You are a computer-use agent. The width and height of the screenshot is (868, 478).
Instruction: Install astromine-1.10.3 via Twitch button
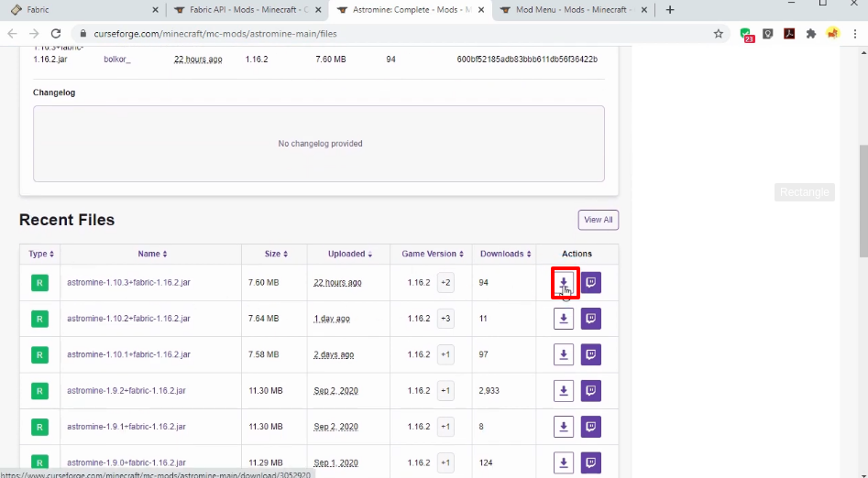click(x=590, y=283)
